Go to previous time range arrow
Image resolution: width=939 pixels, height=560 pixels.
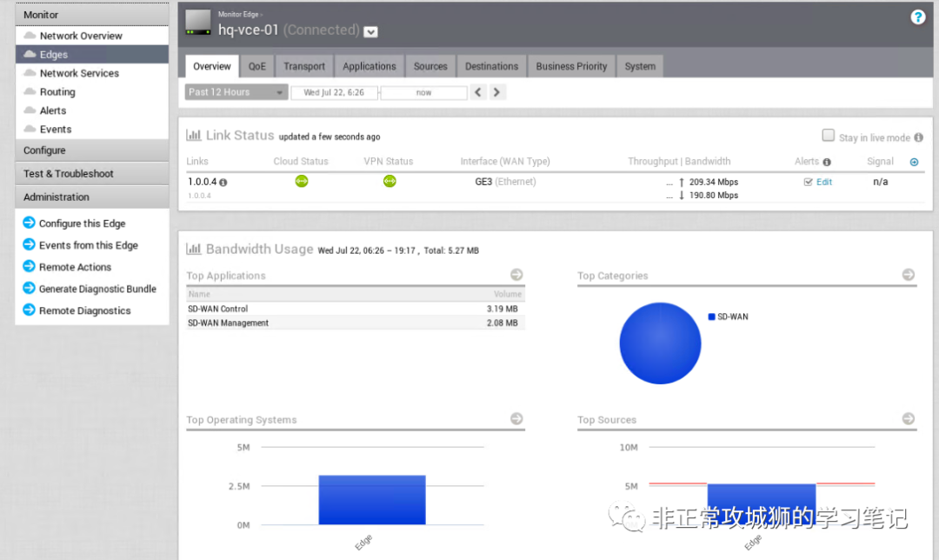[478, 92]
